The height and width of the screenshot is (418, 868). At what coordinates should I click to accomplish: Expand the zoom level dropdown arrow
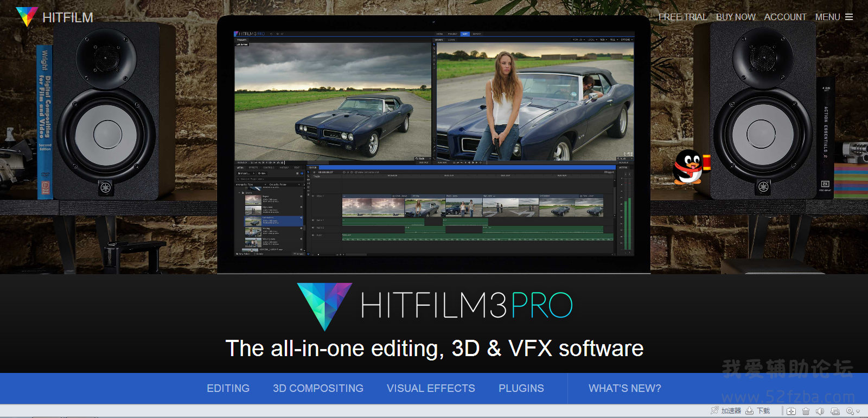tap(858, 411)
